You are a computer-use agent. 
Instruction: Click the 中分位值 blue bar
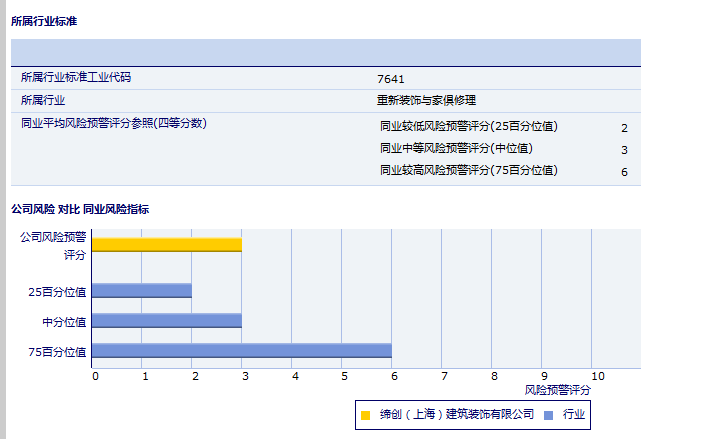166,321
